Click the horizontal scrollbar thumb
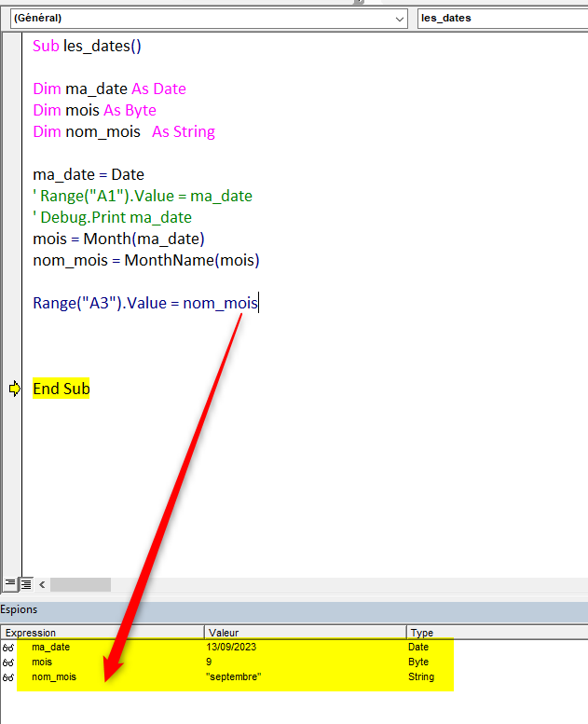 pyautogui.click(x=80, y=584)
